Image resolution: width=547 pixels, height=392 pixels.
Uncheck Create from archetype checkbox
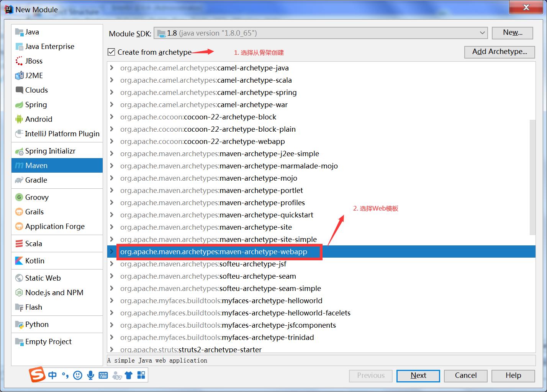tap(111, 52)
